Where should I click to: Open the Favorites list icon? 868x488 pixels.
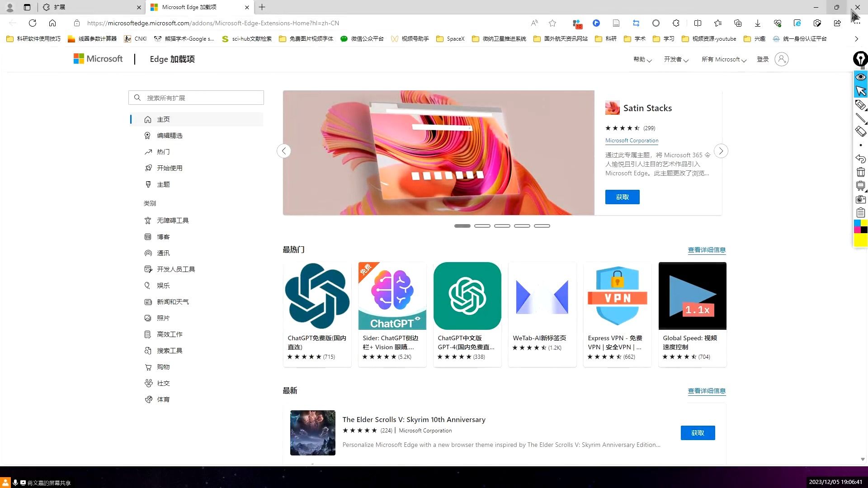click(x=718, y=23)
